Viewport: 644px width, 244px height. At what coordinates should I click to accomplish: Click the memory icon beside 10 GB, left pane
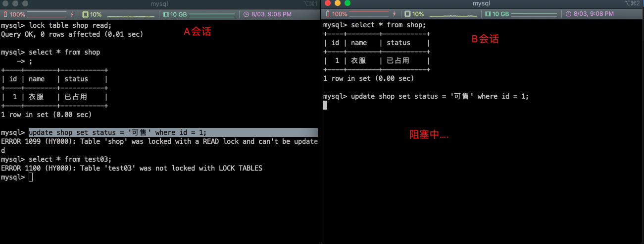point(165,14)
